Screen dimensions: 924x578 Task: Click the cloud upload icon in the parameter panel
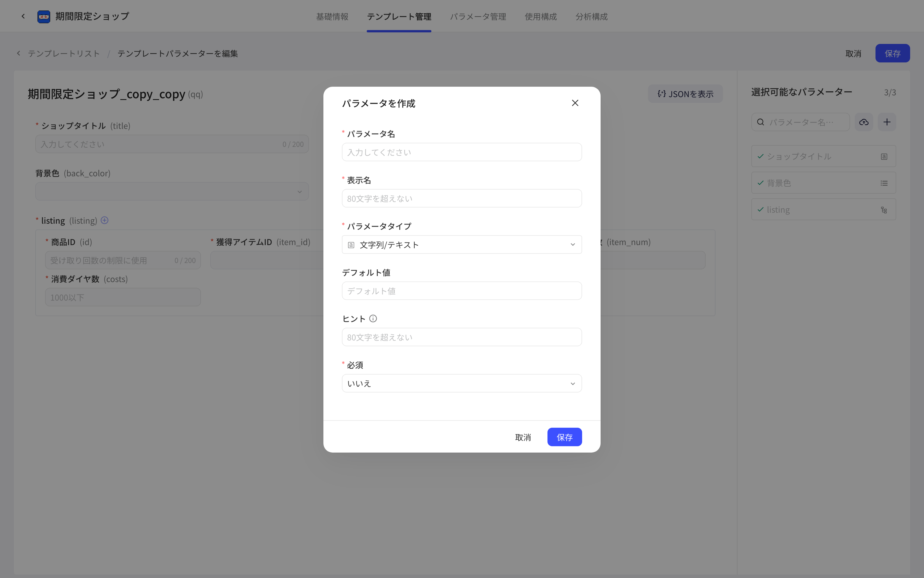(864, 122)
